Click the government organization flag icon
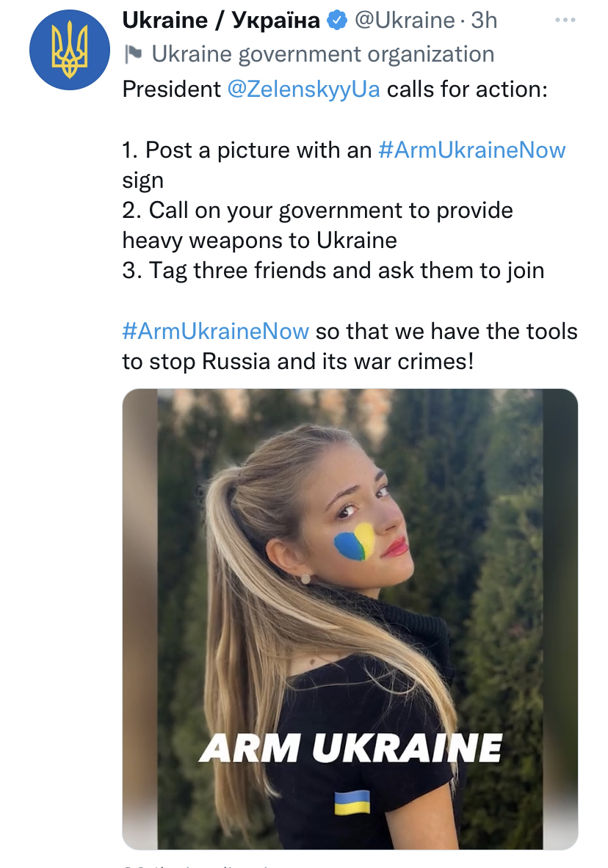 tap(133, 54)
